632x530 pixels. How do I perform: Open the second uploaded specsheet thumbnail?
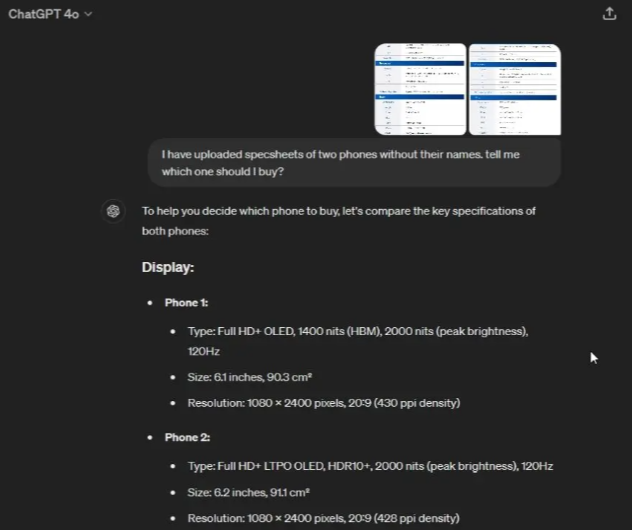(514, 89)
